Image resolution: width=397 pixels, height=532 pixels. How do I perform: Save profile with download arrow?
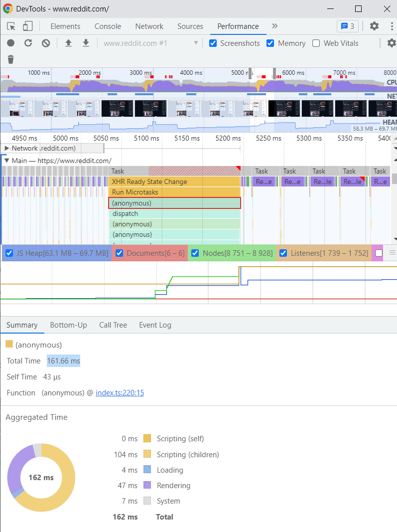click(x=86, y=43)
